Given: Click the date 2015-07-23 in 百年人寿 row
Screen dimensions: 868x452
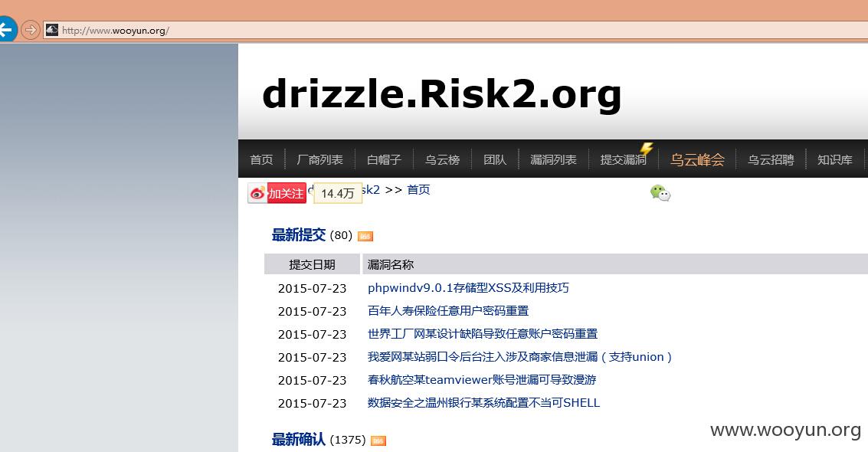Looking at the screenshot, I should point(313,312).
